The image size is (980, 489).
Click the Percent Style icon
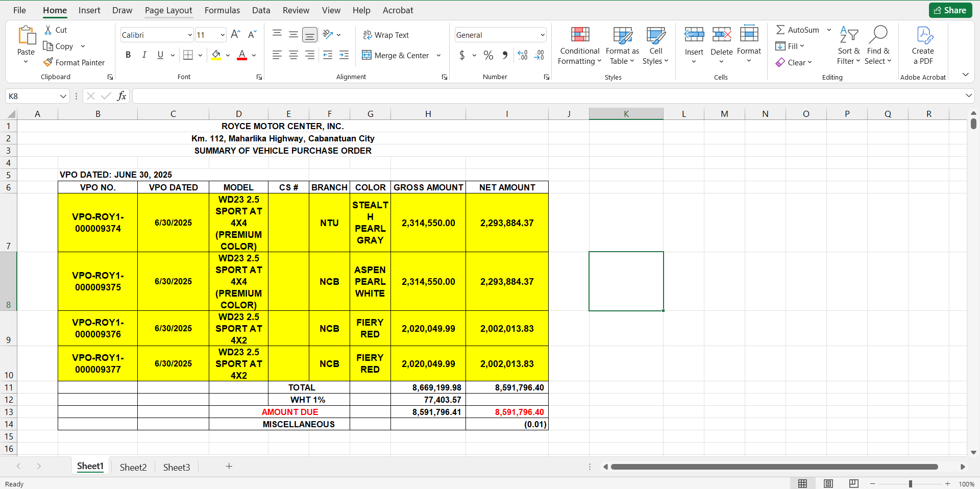[x=488, y=55]
